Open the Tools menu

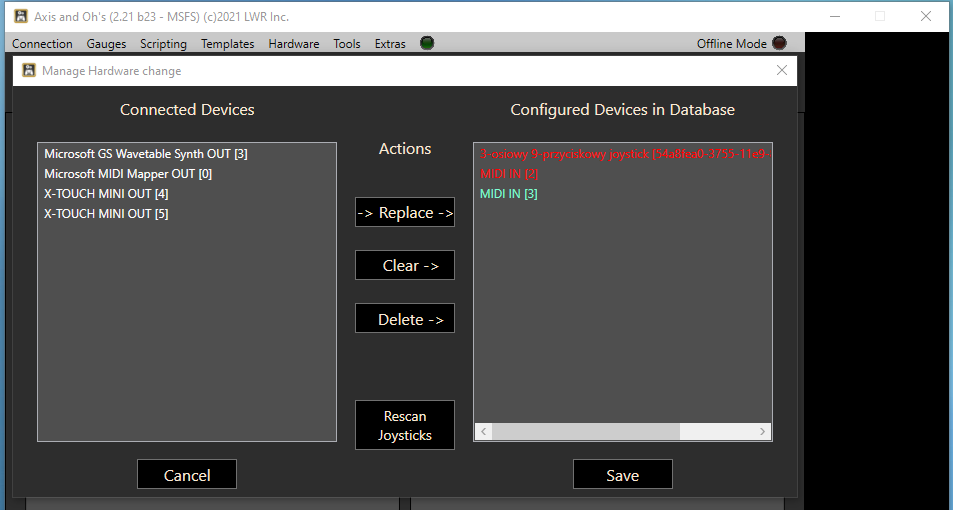pos(346,44)
